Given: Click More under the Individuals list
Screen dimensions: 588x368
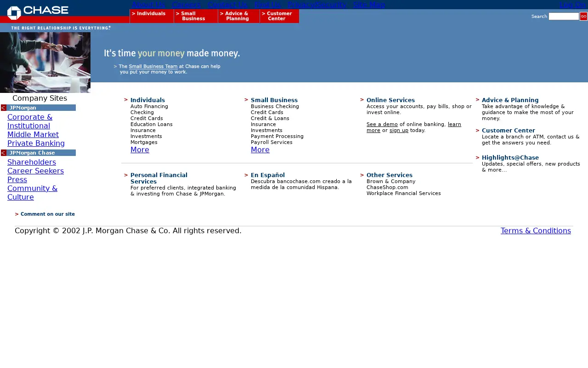Looking at the screenshot, I should point(140,150).
